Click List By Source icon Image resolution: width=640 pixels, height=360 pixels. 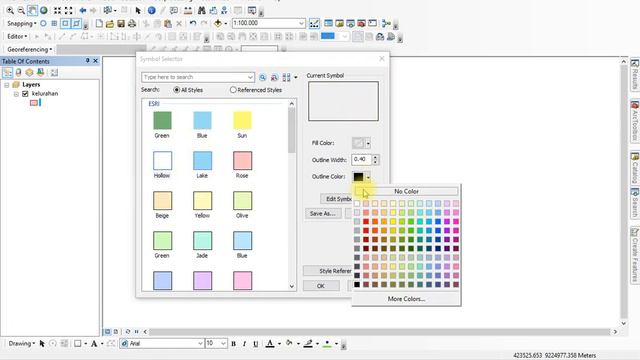coord(18,73)
